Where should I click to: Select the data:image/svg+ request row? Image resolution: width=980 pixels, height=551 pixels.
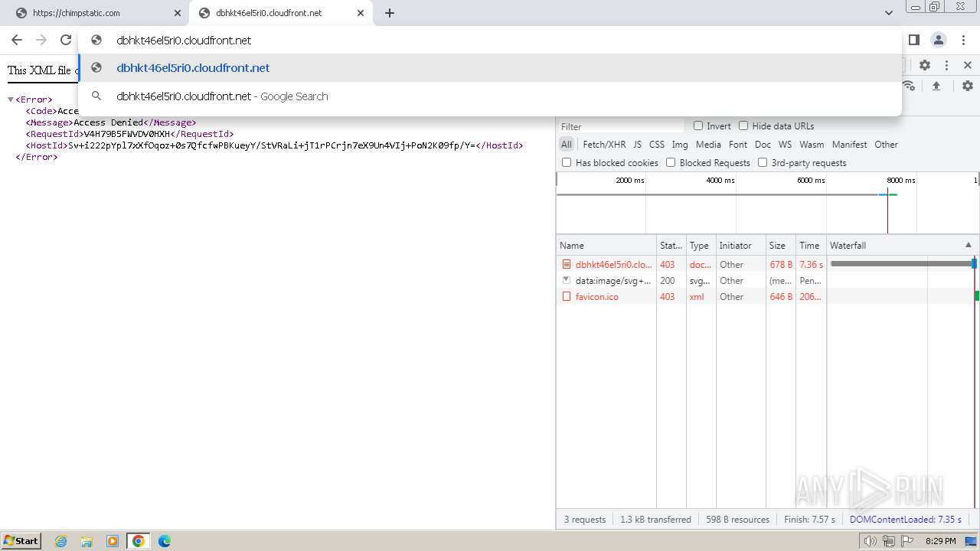tap(768, 281)
